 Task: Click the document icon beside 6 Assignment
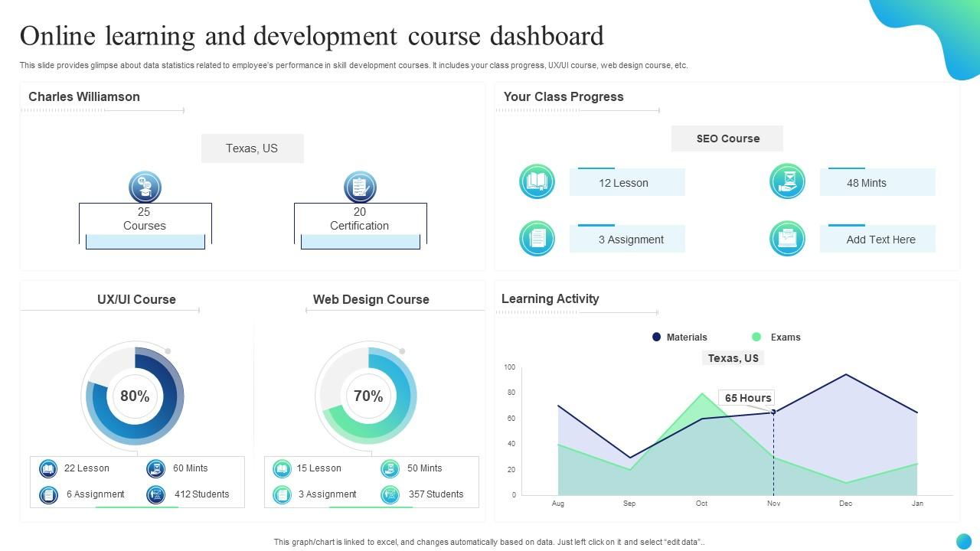(x=48, y=494)
